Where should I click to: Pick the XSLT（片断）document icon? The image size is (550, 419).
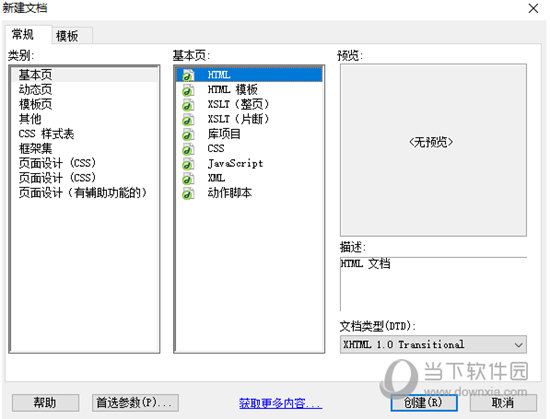[188, 120]
